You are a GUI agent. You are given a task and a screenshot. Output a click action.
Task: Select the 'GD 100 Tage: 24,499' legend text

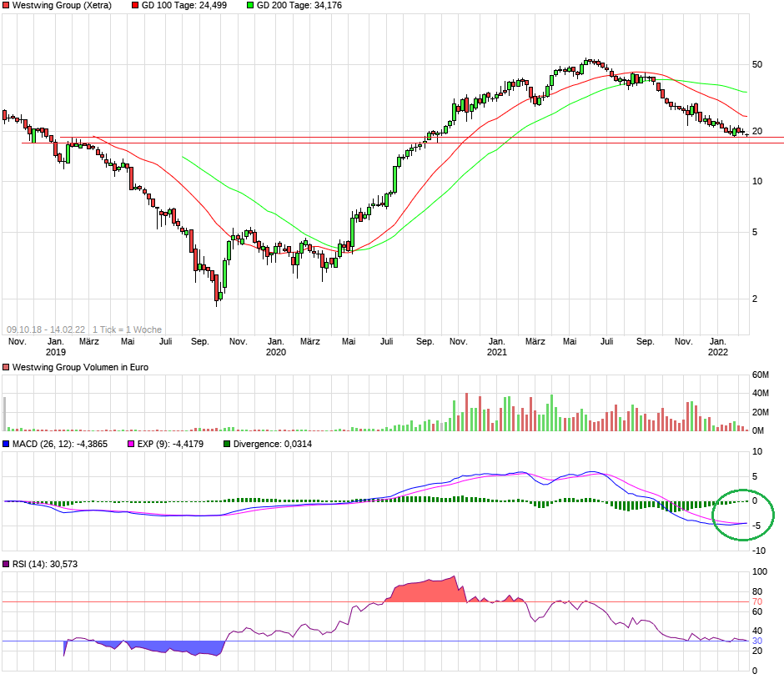(184, 6)
